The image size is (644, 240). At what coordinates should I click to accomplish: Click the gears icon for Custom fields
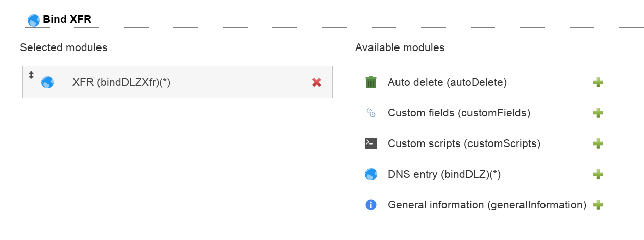371,113
